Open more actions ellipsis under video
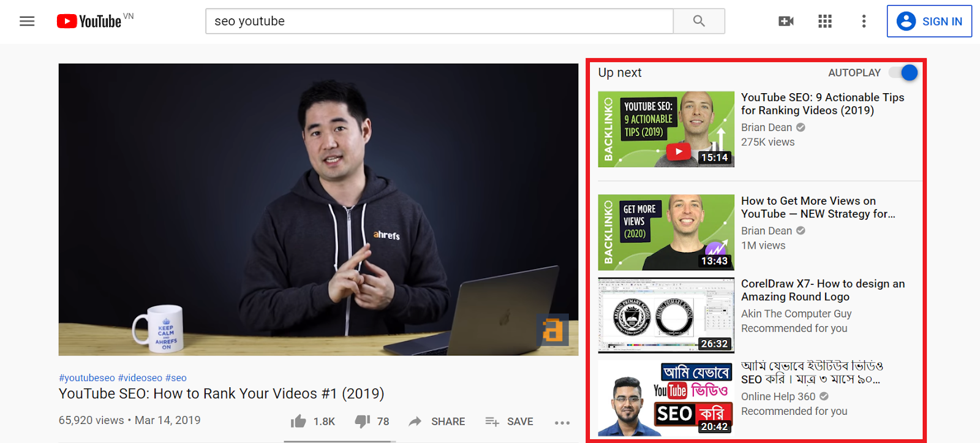 (x=562, y=422)
